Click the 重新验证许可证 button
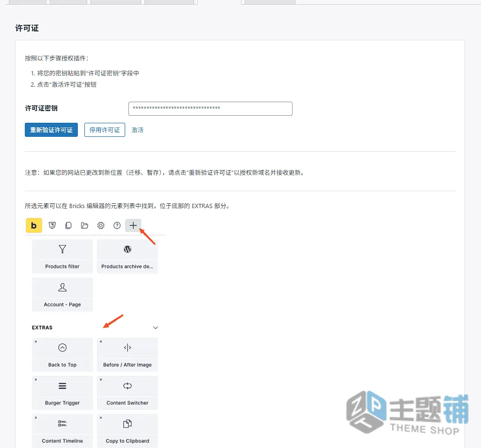481x448 pixels. coord(51,130)
